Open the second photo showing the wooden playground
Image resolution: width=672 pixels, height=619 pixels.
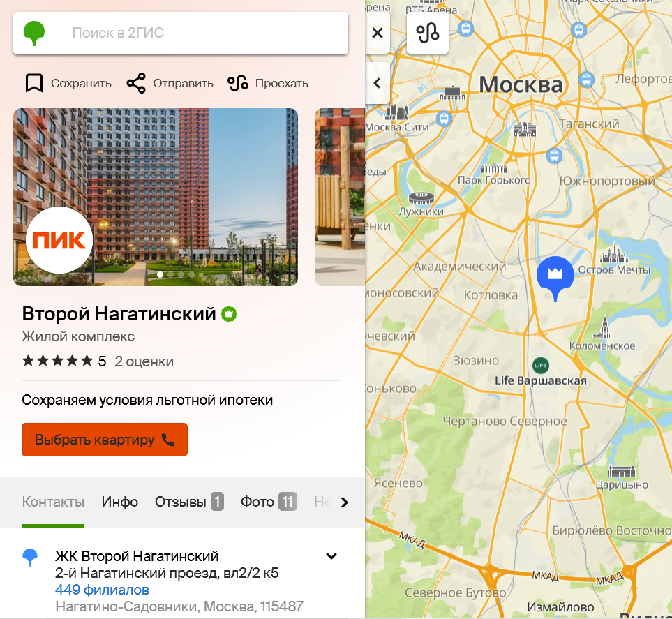(340, 197)
